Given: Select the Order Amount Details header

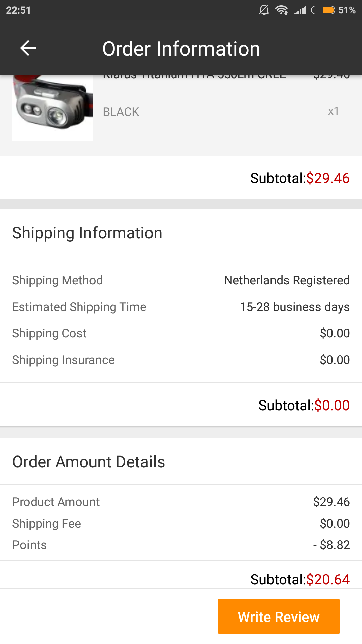Looking at the screenshot, I should (88, 462).
